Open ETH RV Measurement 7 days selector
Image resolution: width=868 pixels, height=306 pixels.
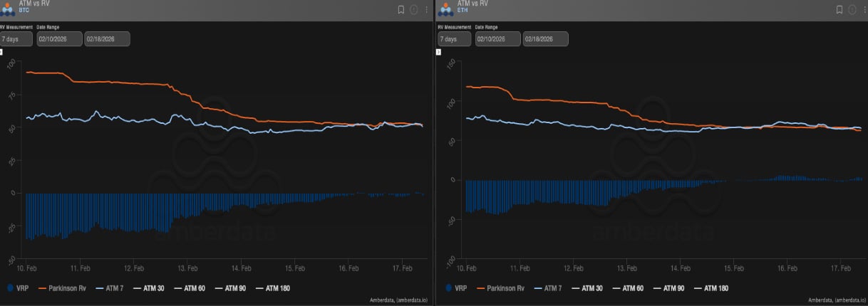pyautogui.click(x=455, y=39)
